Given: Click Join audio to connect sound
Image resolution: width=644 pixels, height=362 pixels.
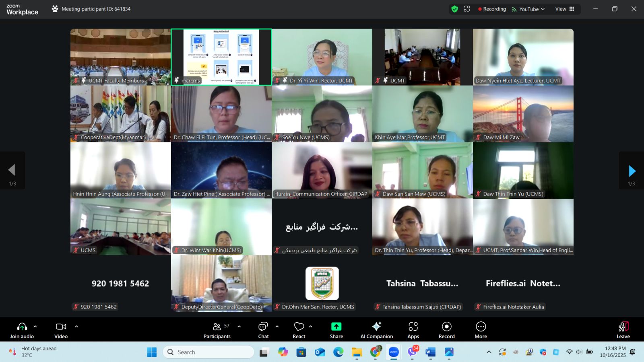Looking at the screenshot, I should (22, 330).
